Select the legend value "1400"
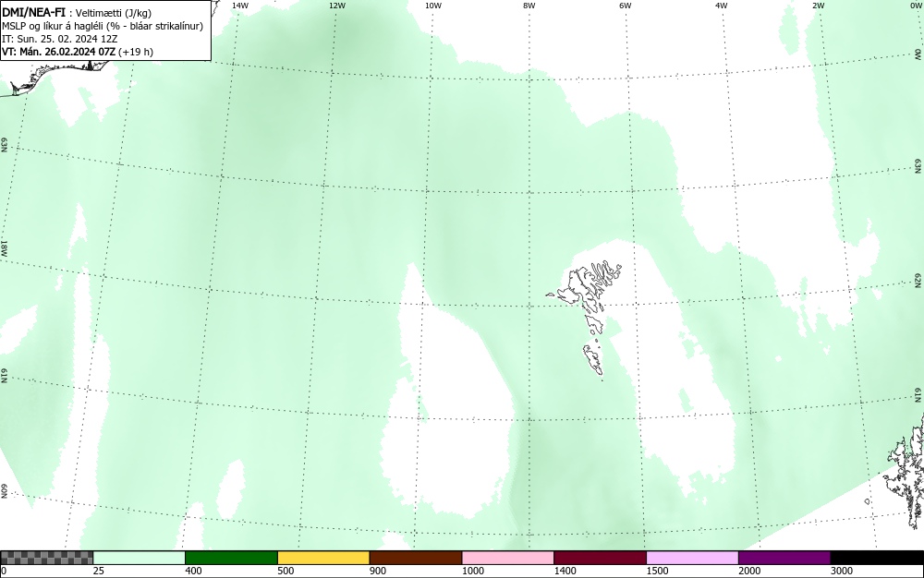 click(x=565, y=571)
